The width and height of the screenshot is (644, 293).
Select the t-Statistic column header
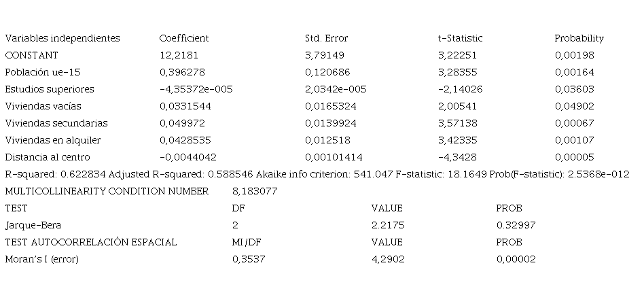pos(459,38)
